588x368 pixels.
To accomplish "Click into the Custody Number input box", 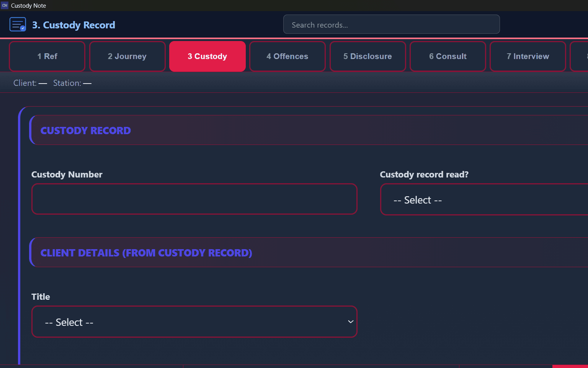I will pyautogui.click(x=194, y=199).
